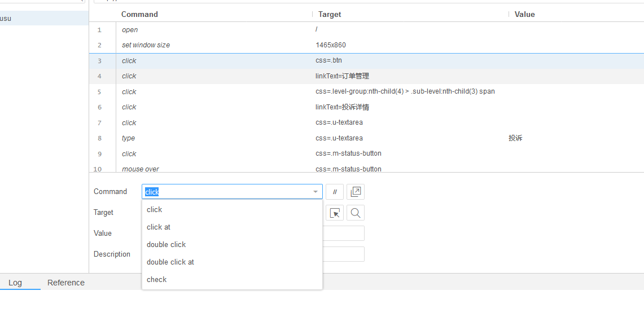The image size is (644, 317).
Task: Select the 'open' command in row 1
Action: click(x=366, y=29)
